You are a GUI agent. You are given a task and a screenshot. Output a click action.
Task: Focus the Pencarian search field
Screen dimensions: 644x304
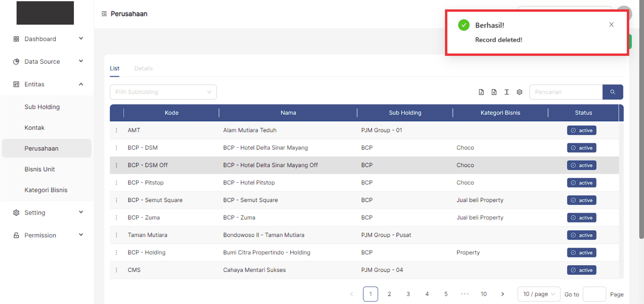coord(566,92)
